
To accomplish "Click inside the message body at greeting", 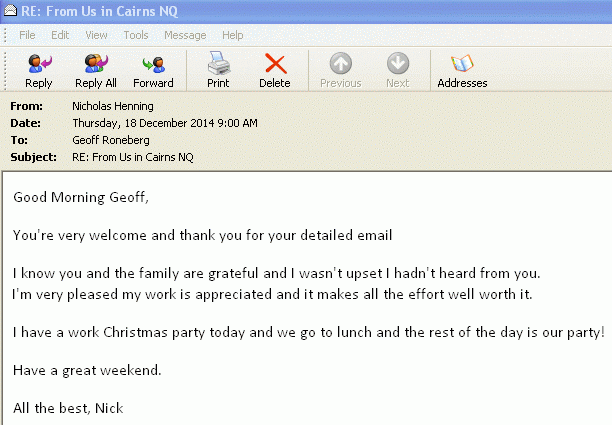I will [x=81, y=197].
